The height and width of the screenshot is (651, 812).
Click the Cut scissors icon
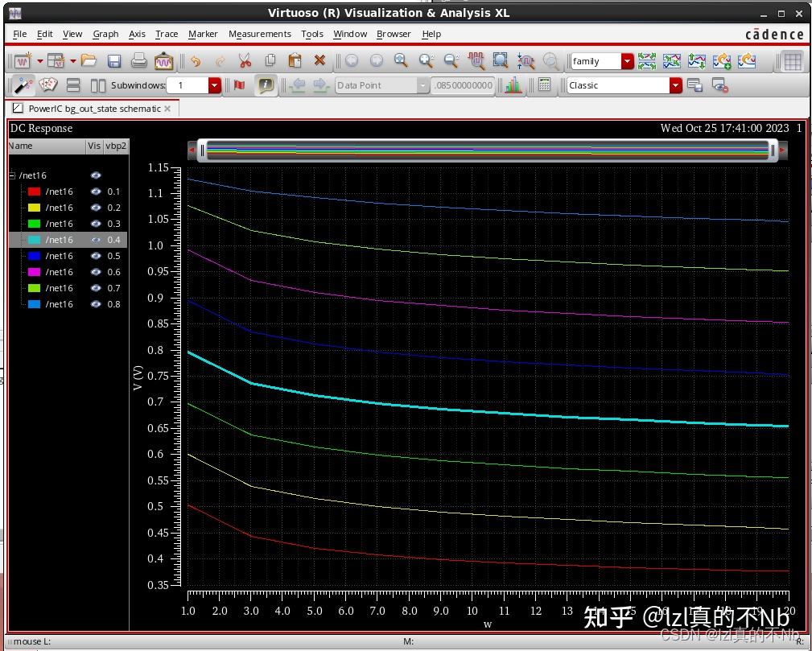pyautogui.click(x=245, y=61)
